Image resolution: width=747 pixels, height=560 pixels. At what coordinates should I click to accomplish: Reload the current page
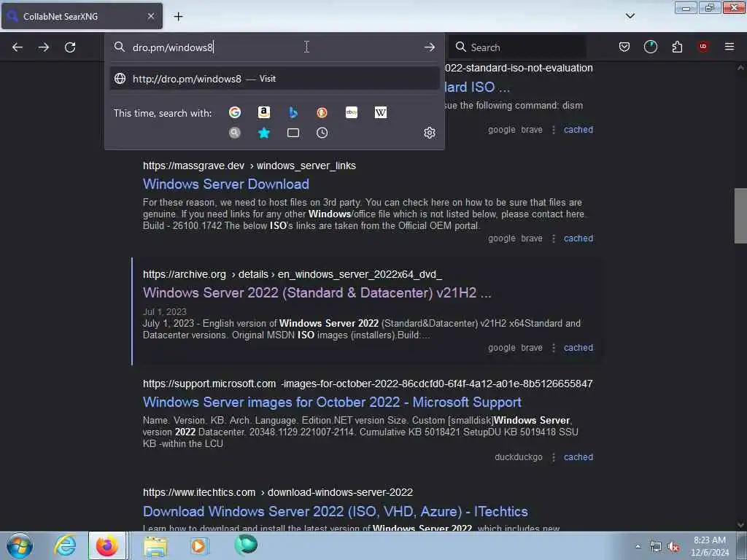tap(70, 47)
